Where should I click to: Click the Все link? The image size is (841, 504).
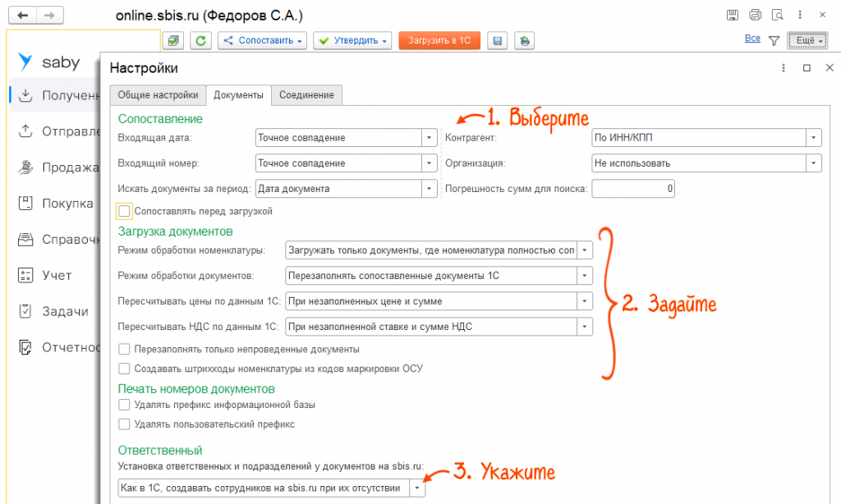pyautogui.click(x=751, y=39)
